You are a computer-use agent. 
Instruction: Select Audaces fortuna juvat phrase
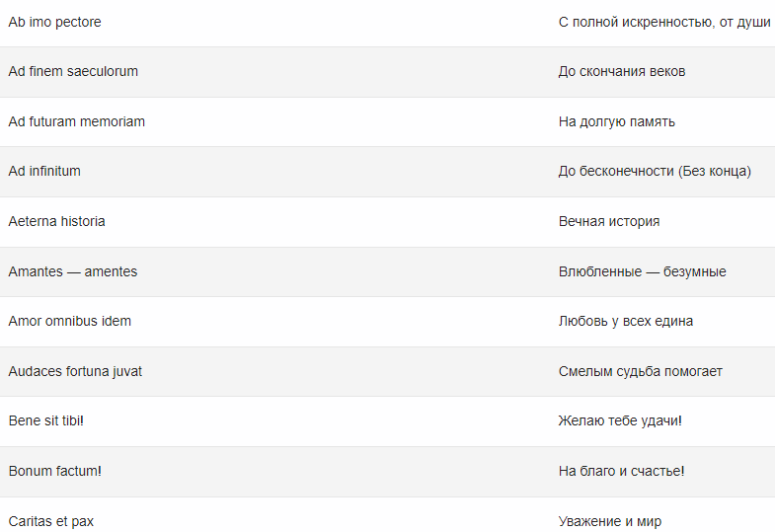click(x=75, y=371)
